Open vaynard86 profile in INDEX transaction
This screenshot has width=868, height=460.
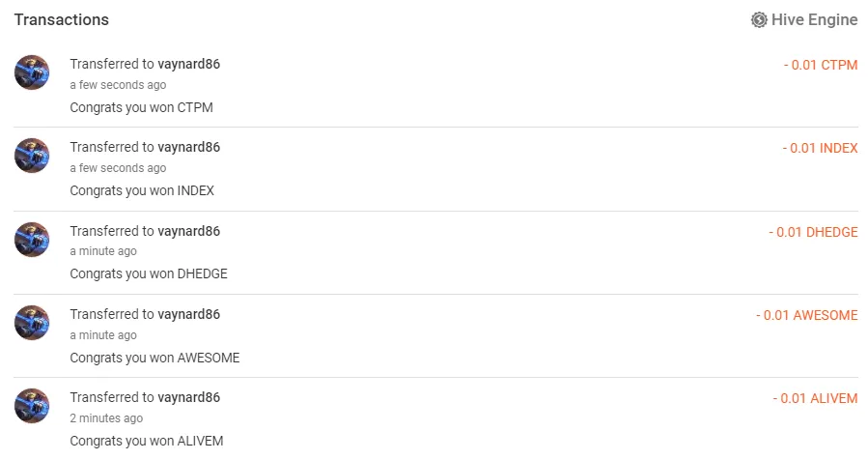[188, 148]
